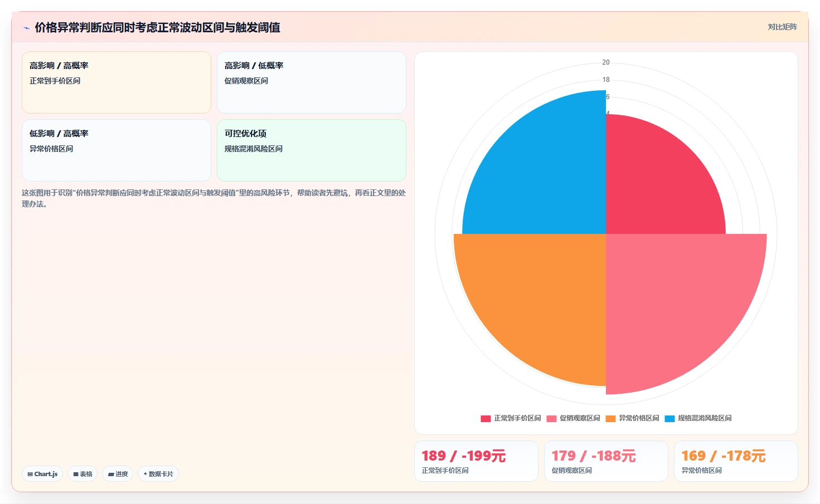
Task: Click 规格混淆风险区间 text in green card
Action: coord(254,149)
